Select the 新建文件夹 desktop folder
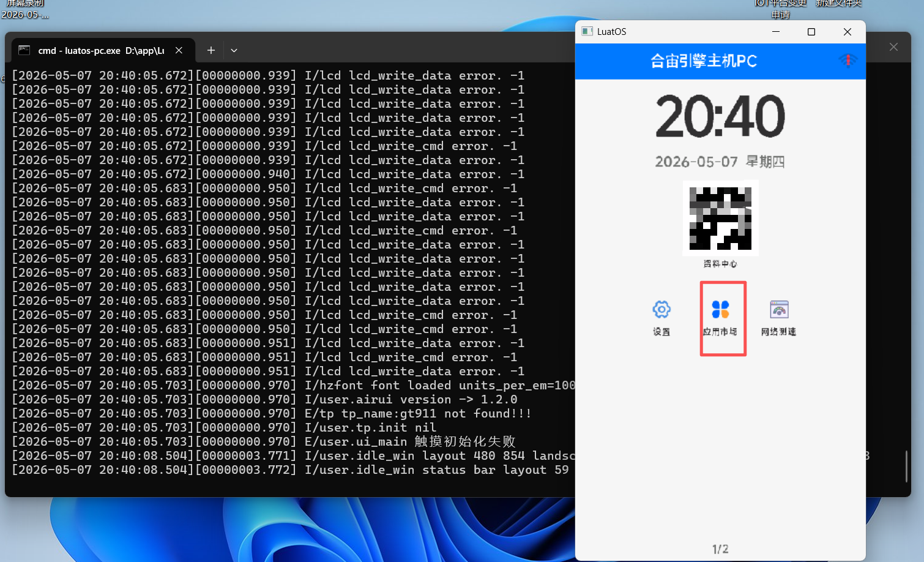 pos(838,4)
